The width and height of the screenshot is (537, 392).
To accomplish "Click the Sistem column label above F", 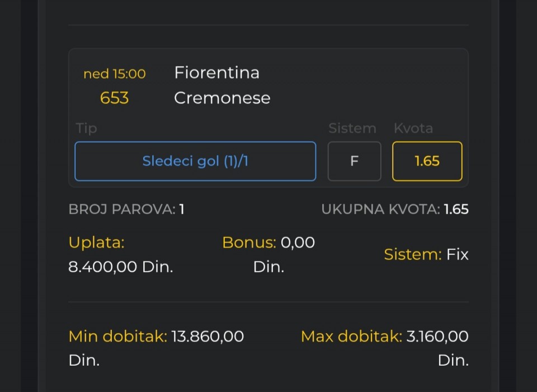I will 352,128.
